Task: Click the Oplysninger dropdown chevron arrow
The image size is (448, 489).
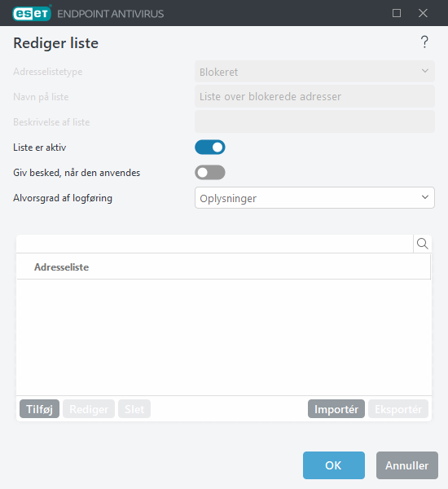Action: 424,197
